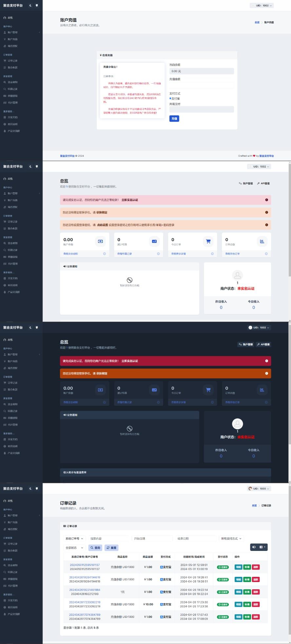Toggle dark mode moon icon on 账户充值 page
The width and height of the screenshot is (291, 644).
pos(30,5)
